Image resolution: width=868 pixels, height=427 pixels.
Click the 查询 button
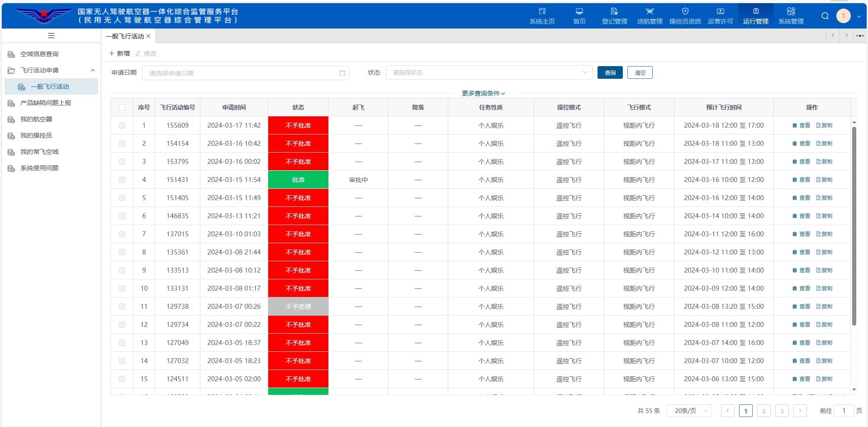610,72
